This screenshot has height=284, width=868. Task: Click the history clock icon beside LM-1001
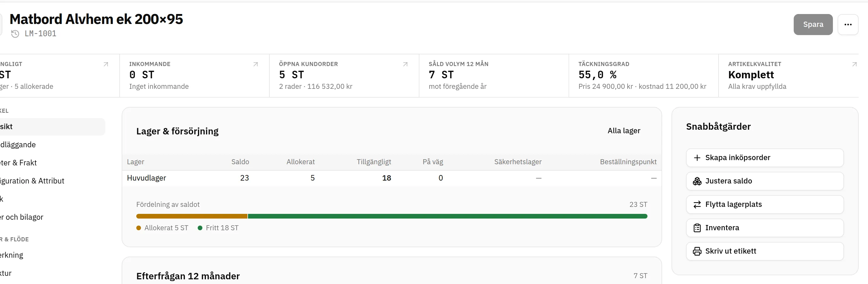point(15,34)
